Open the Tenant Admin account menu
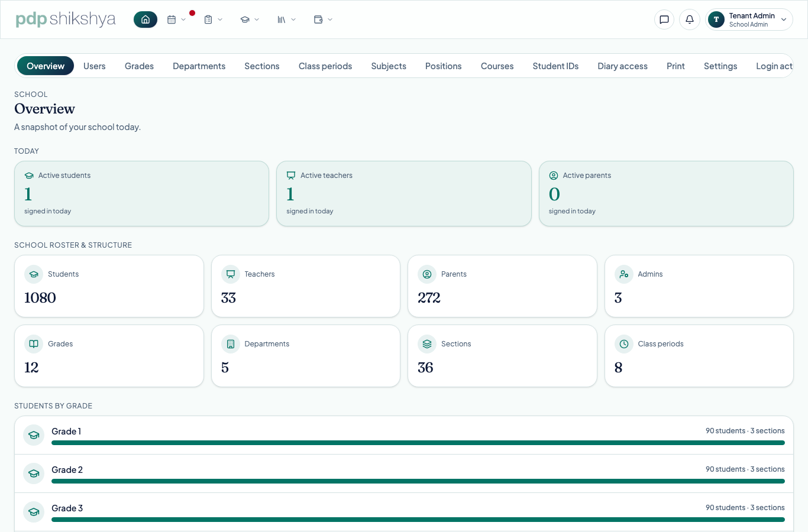The height and width of the screenshot is (532, 808). [749, 20]
